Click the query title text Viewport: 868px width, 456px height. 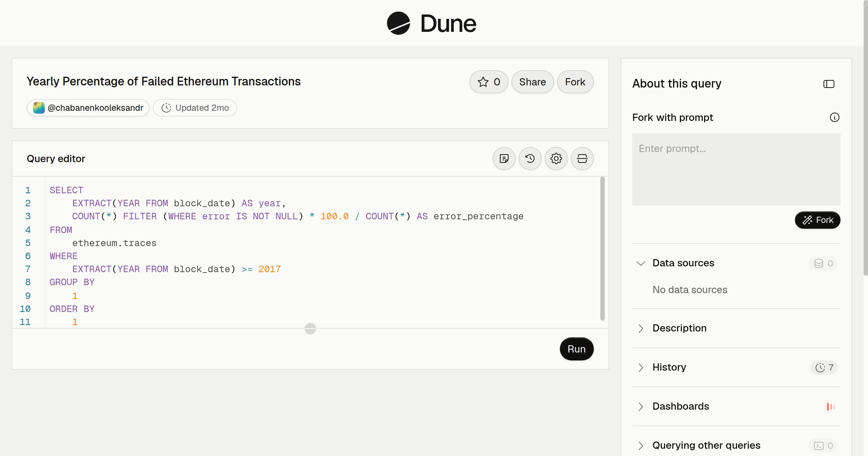click(x=163, y=81)
